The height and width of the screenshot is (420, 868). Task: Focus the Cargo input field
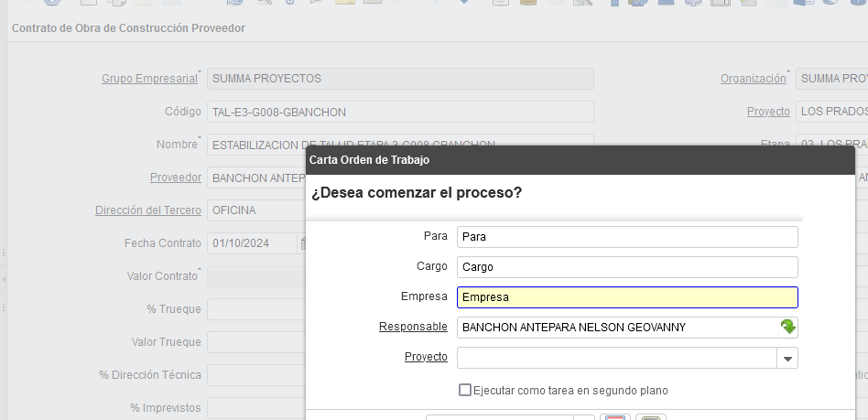627,267
